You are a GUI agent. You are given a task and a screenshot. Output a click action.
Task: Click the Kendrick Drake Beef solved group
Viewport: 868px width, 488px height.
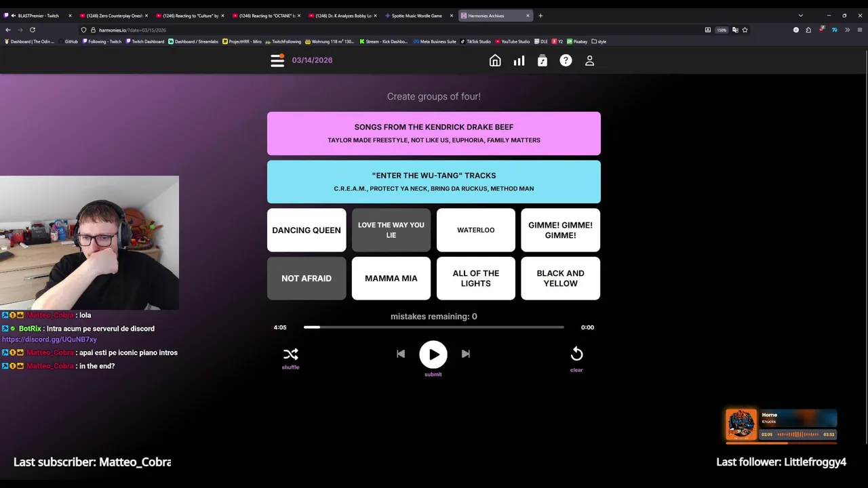[434, 134]
